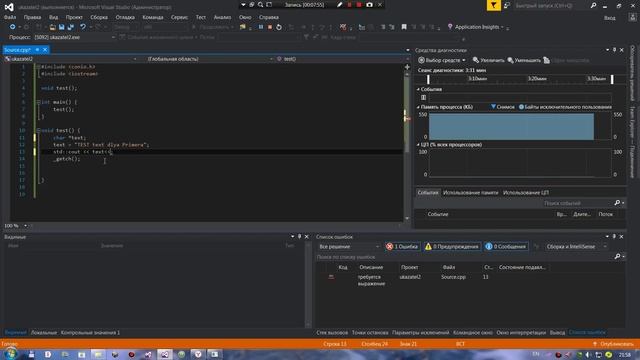The width and height of the screenshot is (640, 360).
Task: Click the magnifier icon in recording bar
Action: pyautogui.click(x=260, y=4)
